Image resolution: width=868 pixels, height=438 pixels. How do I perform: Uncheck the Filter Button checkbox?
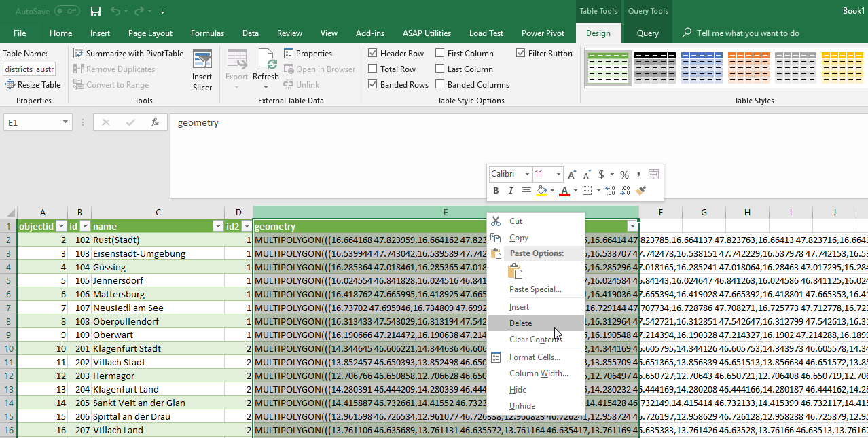pos(521,53)
